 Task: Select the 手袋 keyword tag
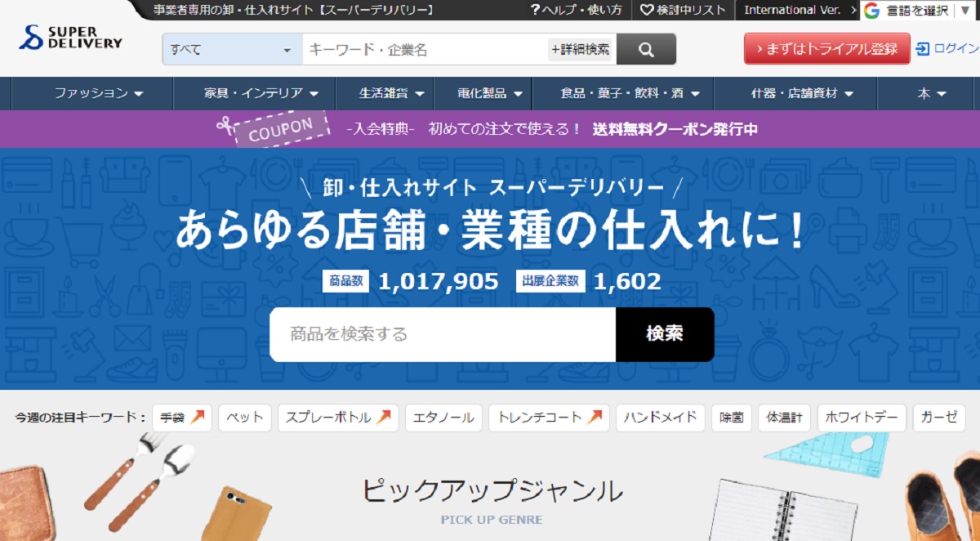182,418
